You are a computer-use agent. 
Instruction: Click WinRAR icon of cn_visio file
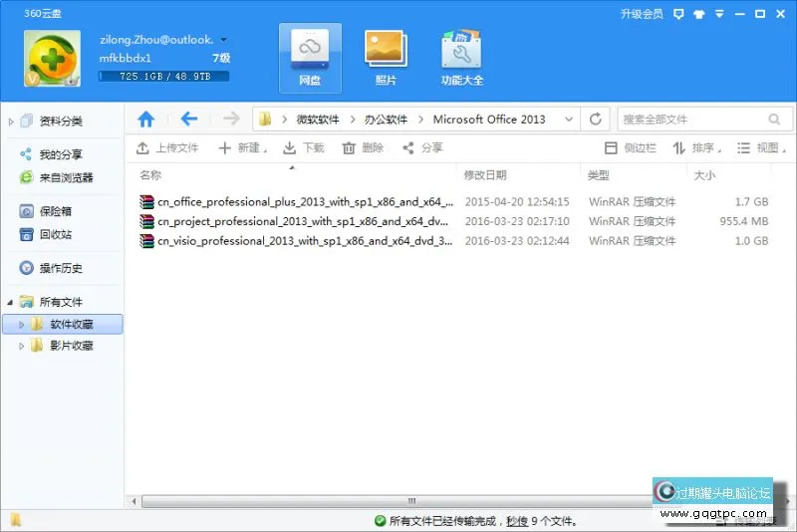[x=146, y=241]
